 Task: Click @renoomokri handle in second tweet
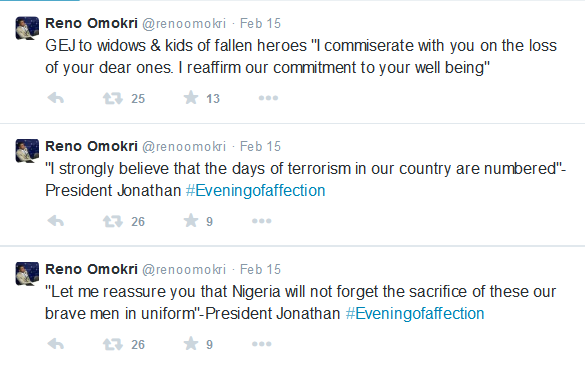[184, 146]
